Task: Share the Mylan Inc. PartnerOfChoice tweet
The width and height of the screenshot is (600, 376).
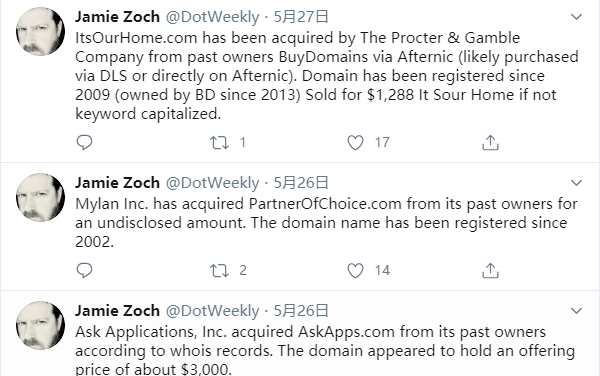Action: point(490,271)
